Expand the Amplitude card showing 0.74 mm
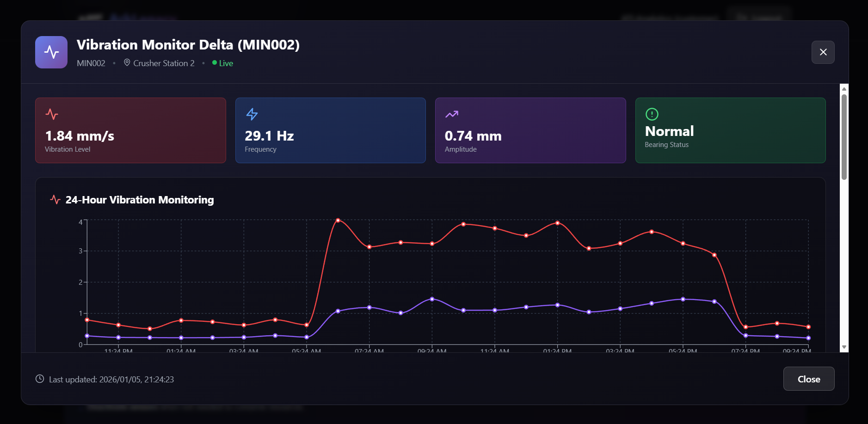Image resolution: width=868 pixels, height=424 pixels. pos(530,130)
